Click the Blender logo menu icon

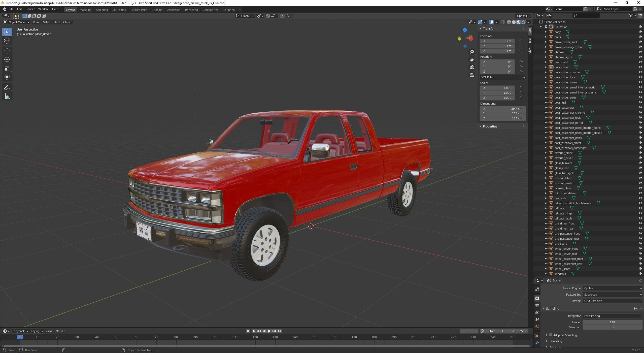pyautogui.click(x=4, y=9)
